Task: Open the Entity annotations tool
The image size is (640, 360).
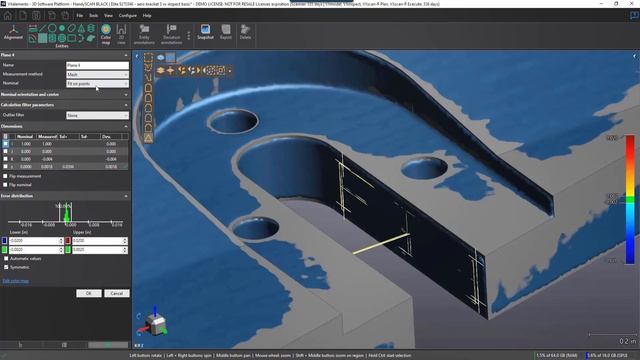Action: tap(144, 34)
